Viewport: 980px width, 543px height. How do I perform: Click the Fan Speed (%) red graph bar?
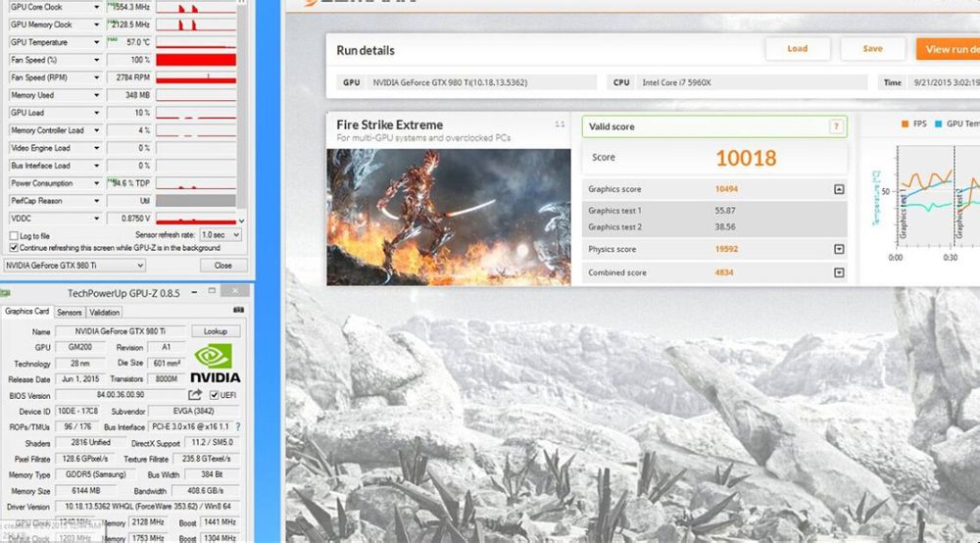click(196, 60)
